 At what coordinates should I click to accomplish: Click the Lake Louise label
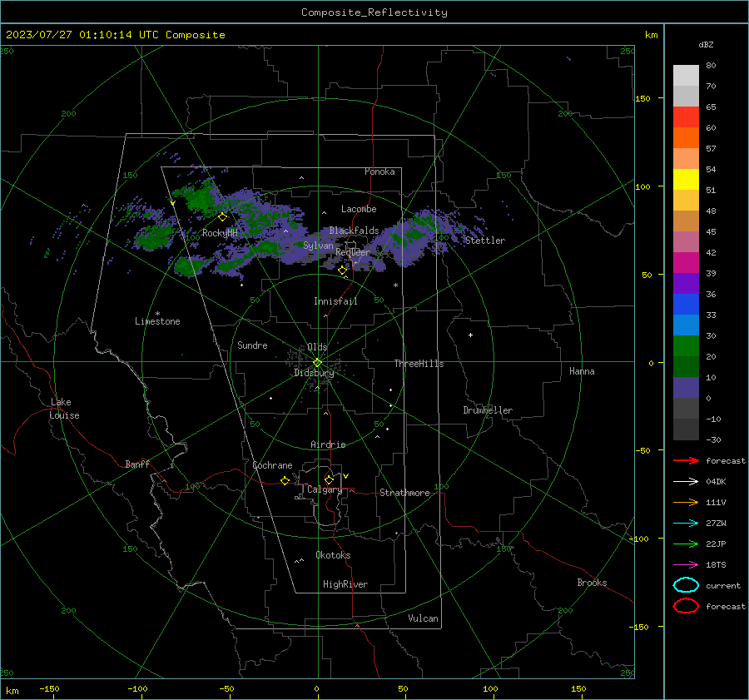(64, 409)
